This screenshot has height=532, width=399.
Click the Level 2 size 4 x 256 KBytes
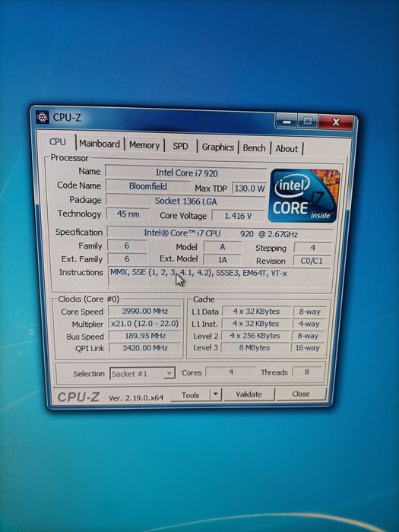[255, 336]
